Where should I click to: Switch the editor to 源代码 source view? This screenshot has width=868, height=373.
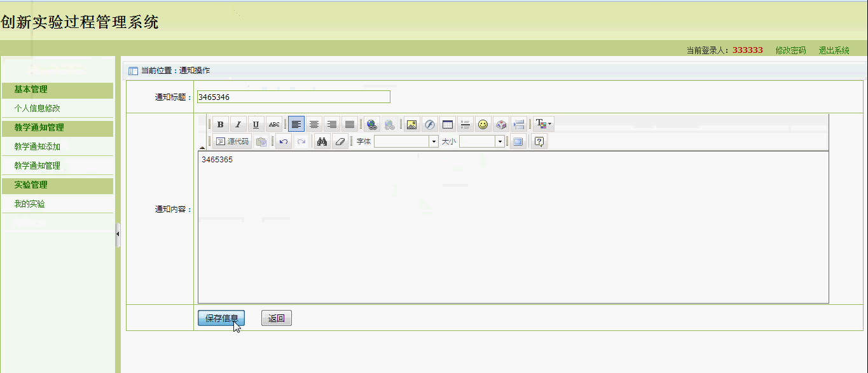[232, 141]
